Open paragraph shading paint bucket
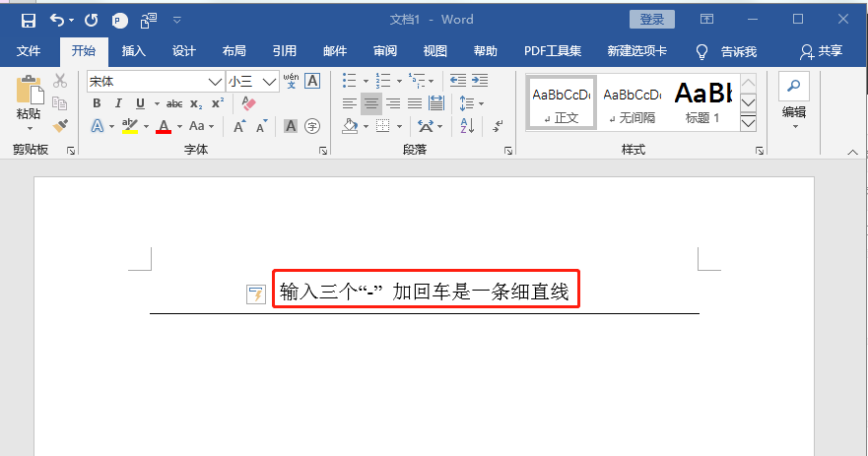The height and width of the screenshot is (456, 868). (x=350, y=126)
